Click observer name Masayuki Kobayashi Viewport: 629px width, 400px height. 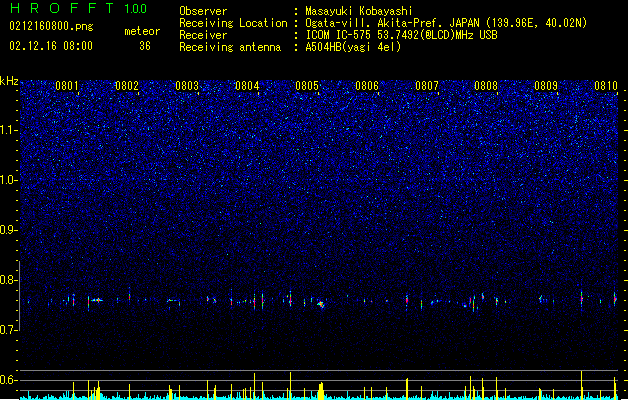click(359, 11)
